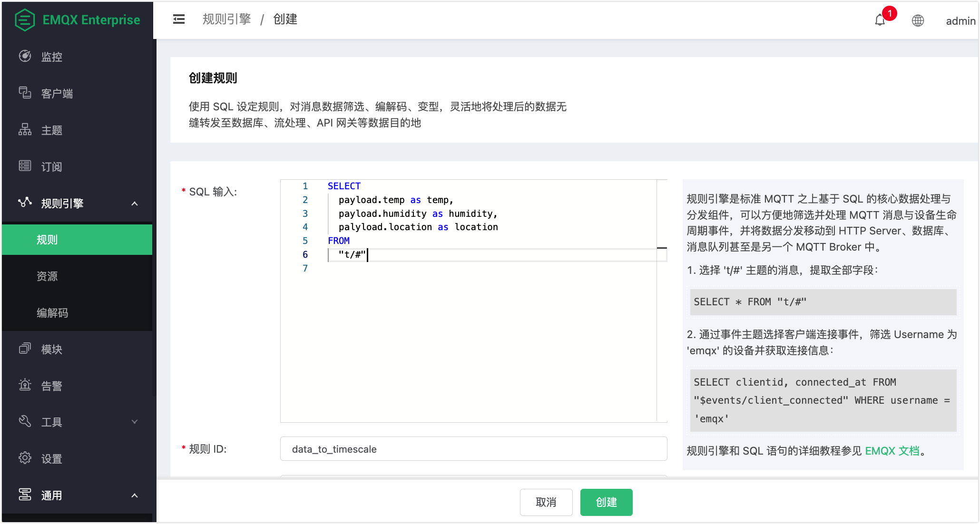Open the EMQX 文档 link
980x524 pixels.
coord(892,451)
